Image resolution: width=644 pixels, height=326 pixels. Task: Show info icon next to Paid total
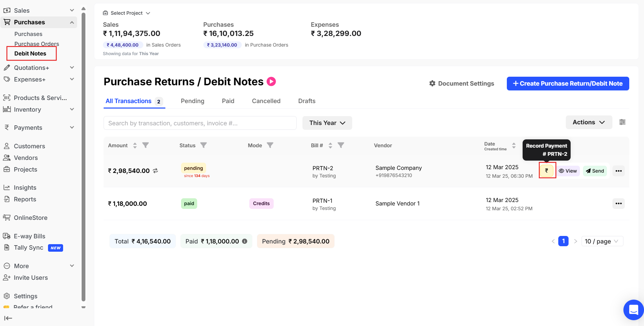(245, 241)
